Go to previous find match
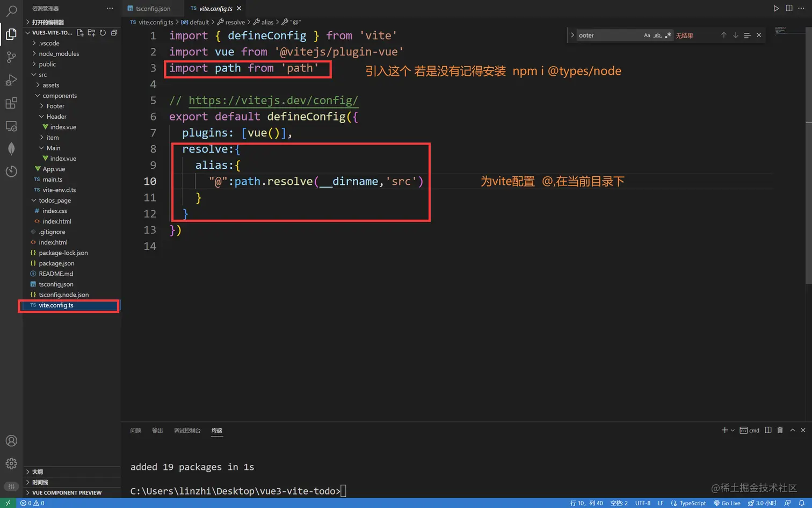The height and width of the screenshot is (508, 812). pos(724,35)
